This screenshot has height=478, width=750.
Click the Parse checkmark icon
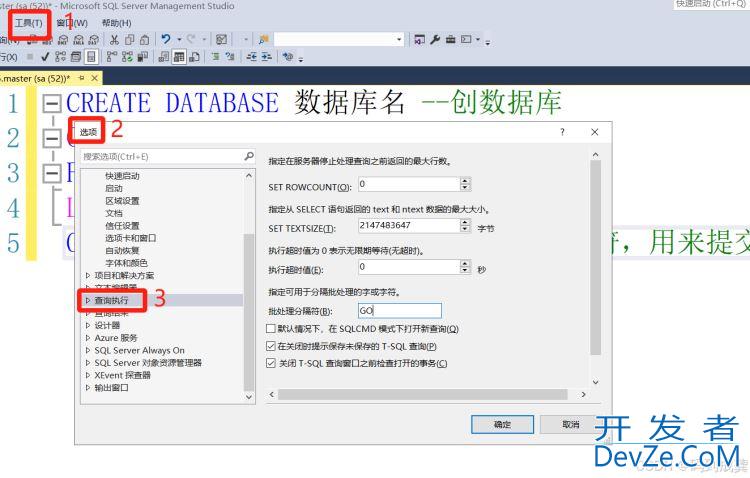pyautogui.click(x=45, y=57)
